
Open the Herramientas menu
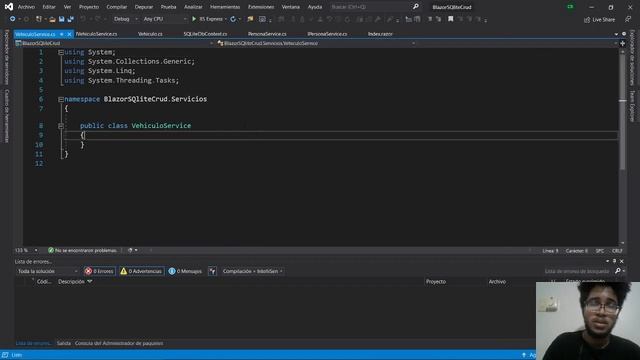(x=225, y=7)
